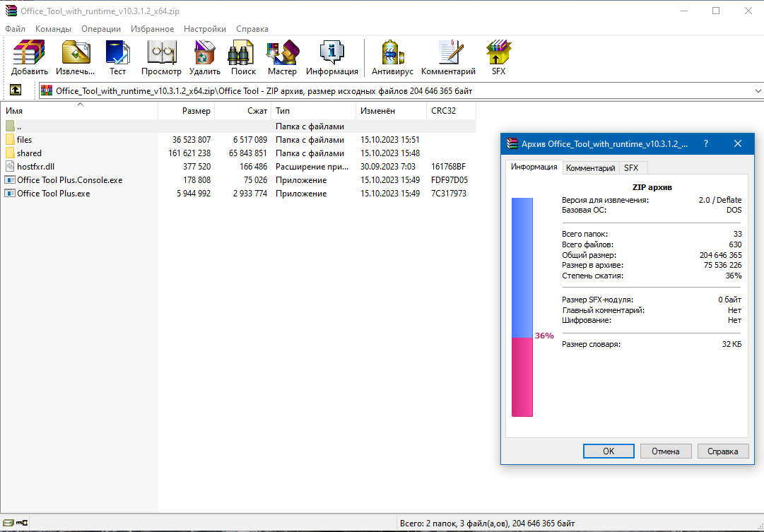764x532 pixels.
Task: Click the SFX toolbar icon
Action: click(498, 57)
